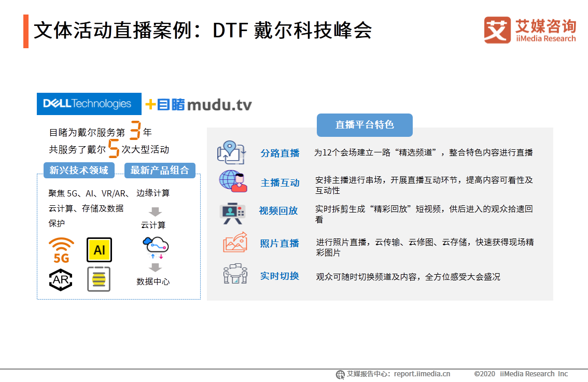Viewport: 588px width, 382px height.
Task: Click the orange number 5
Action: (114, 148)
